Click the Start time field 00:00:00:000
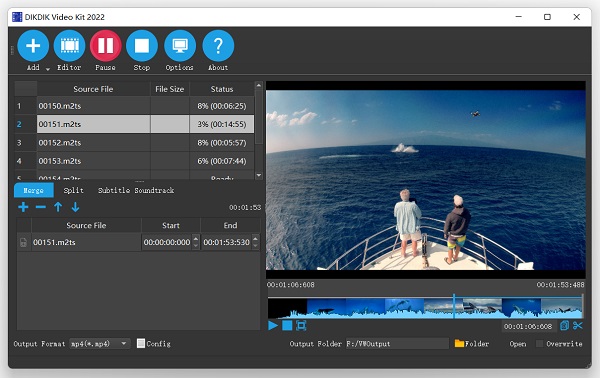 point(167,242)
